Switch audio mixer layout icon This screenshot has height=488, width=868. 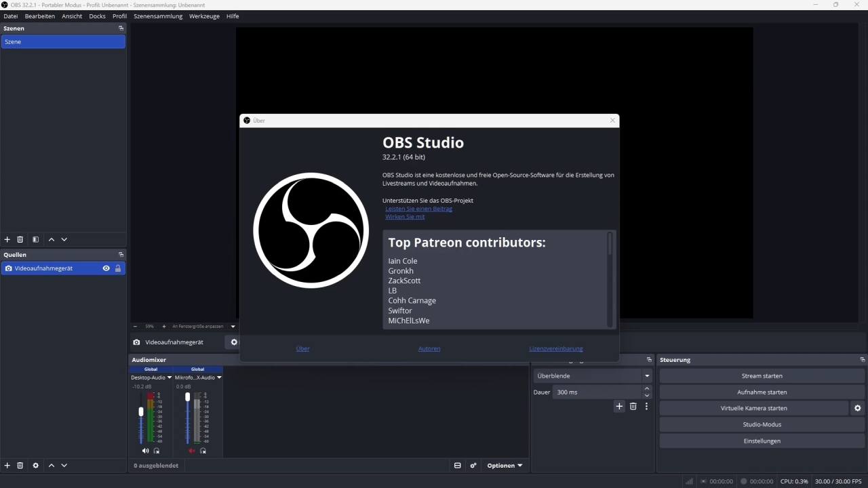pyautogui.click(x=458, y=466)
